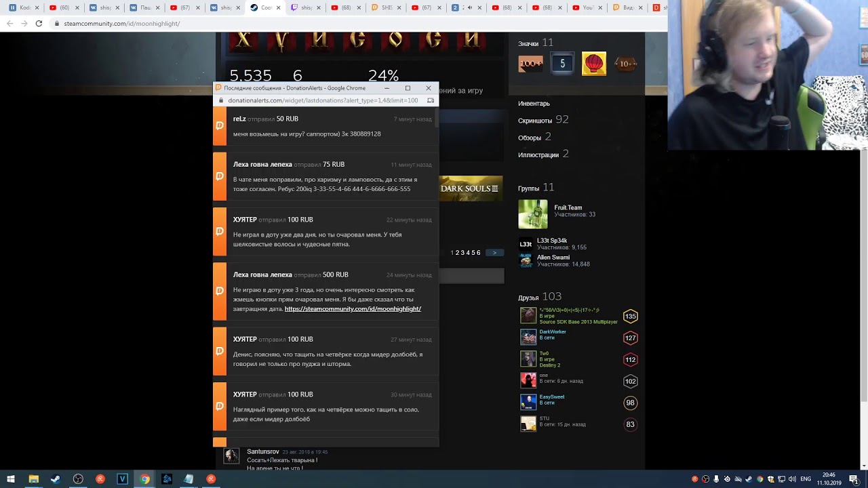The width and height of the screenshot is (868, 488).
Task: Open the Fruit.Team group avatar
Action: [532, 214]
